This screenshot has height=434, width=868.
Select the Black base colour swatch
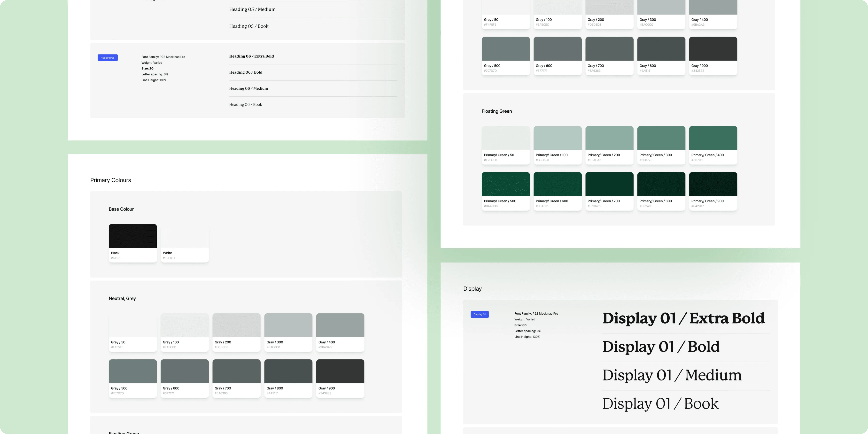tap(132, 236)
